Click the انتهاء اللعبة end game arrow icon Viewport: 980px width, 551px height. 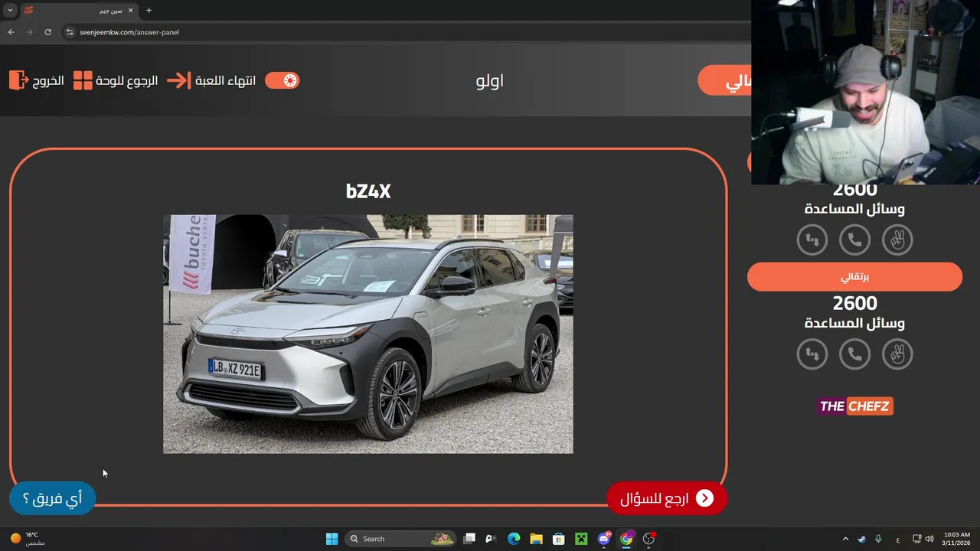[178, 80]
